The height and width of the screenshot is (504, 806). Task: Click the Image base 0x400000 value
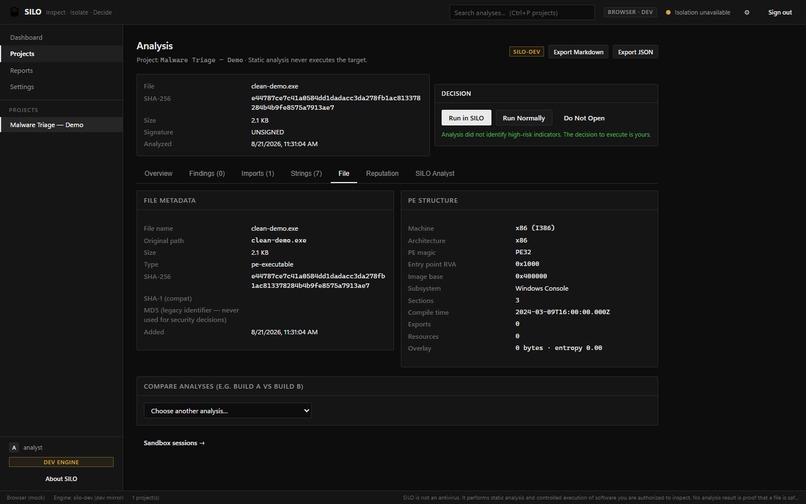[531, 276]
